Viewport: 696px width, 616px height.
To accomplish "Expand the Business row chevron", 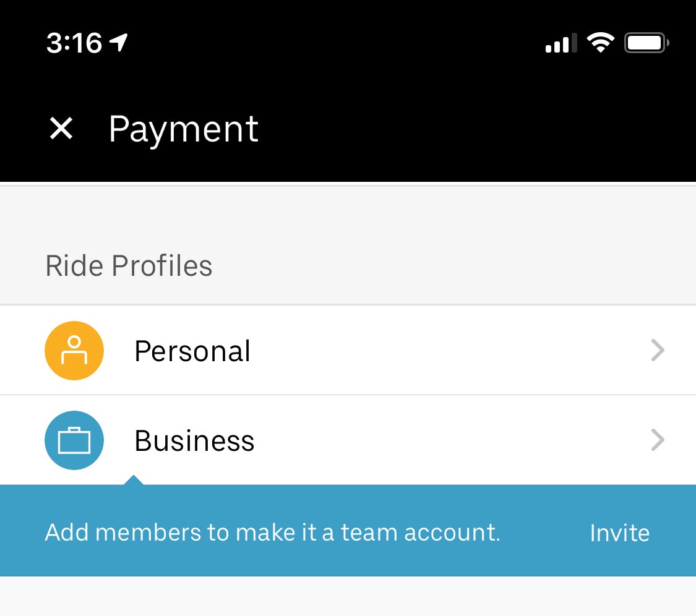I will pyautogui.click(x=658, y=440).
